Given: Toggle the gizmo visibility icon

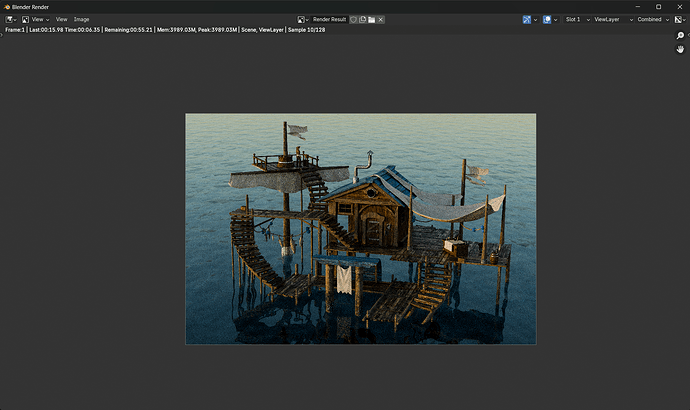Looking at the screenshot, I should (x=527, y=19).
